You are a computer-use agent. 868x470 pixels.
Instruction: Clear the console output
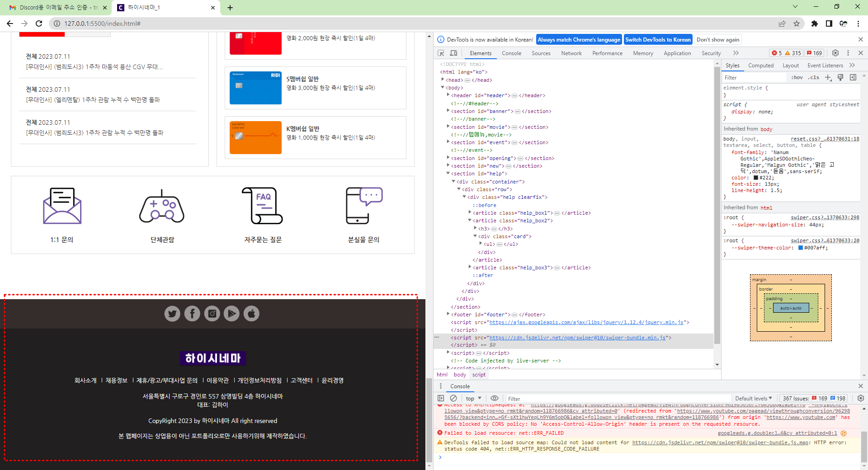click(453, 398)
